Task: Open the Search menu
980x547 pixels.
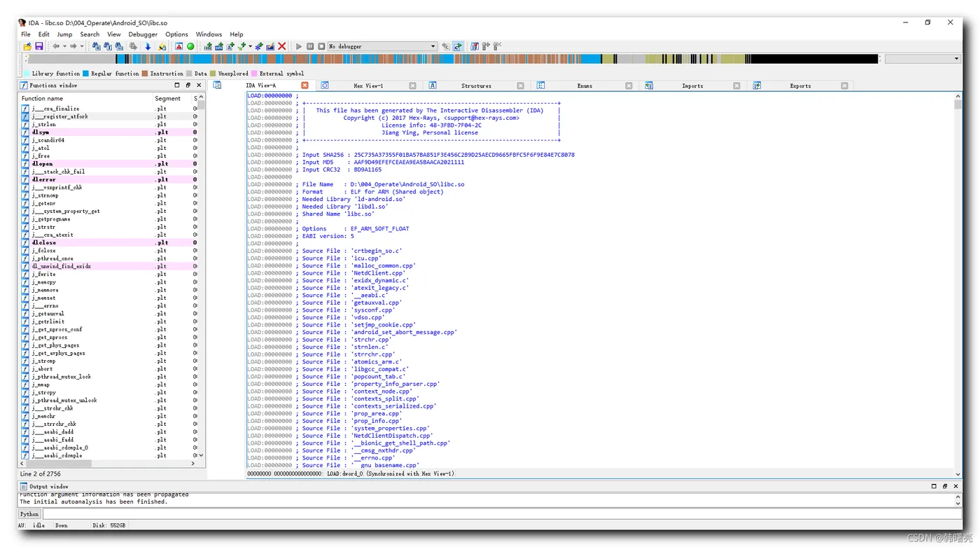Action: point(90,34)
